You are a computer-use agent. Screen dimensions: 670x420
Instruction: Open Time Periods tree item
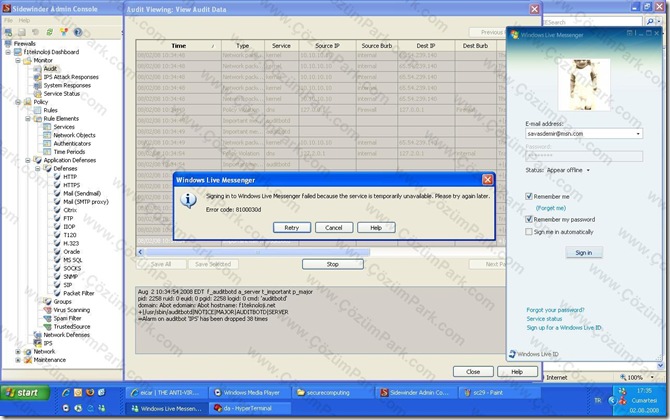69,152
